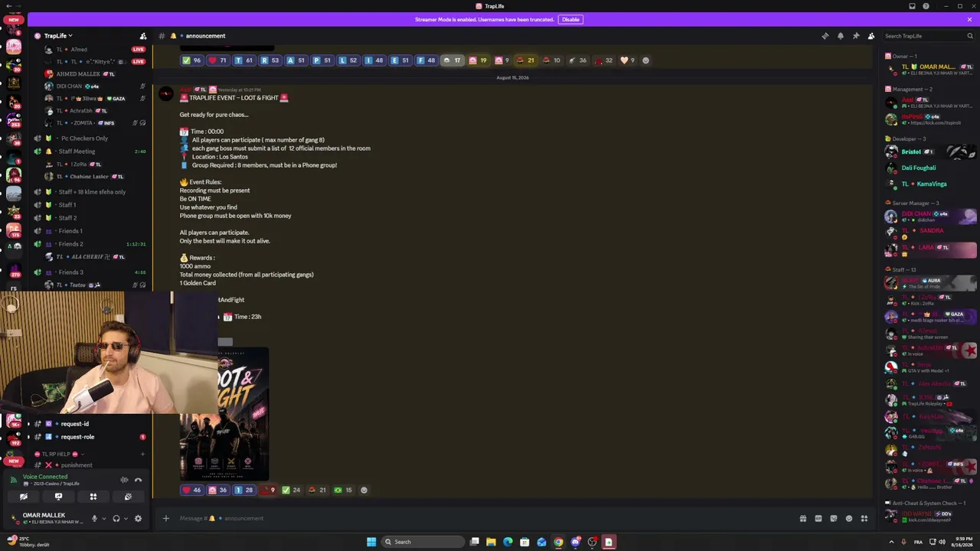Viewport: 980px width, 551px height.
Task: Open Dali Foughali in member list
Action: (930, 168)
